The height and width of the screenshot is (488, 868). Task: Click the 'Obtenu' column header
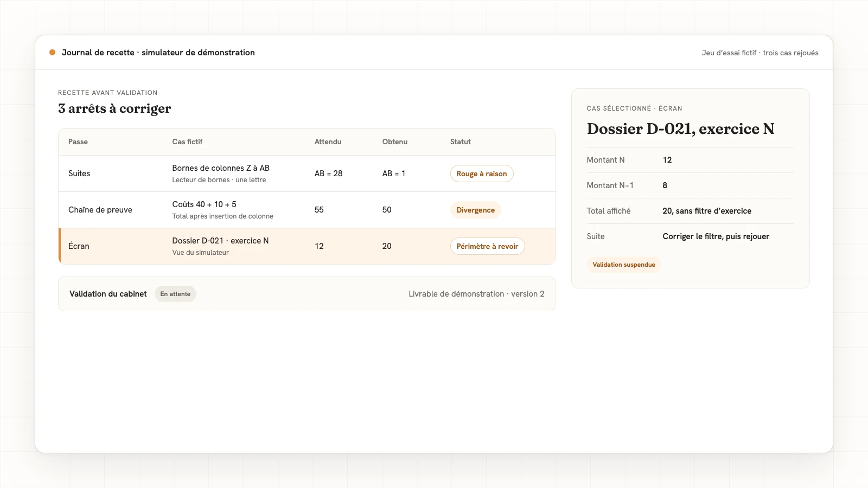tap(394, 142)
